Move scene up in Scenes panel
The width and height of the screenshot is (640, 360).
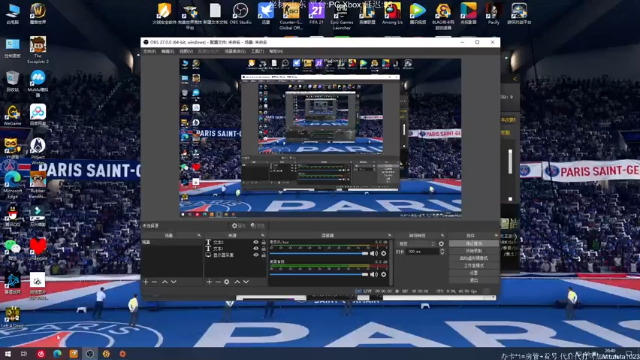click(x=164, y=282)
